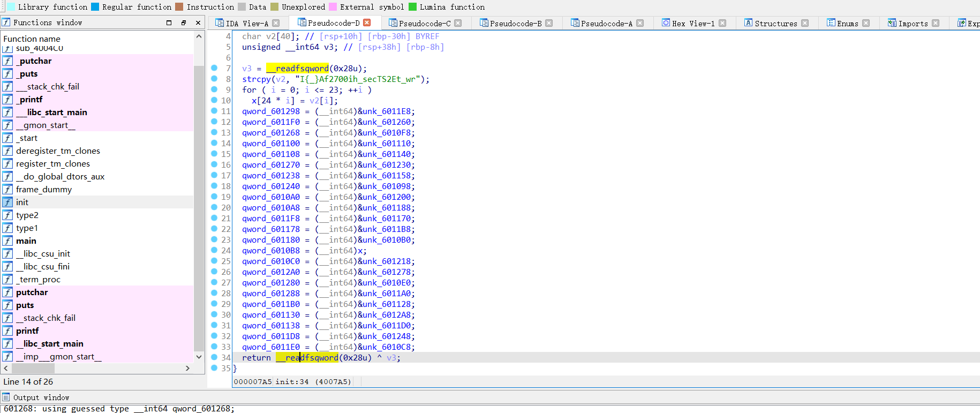Viewport: 980px width, 413px height.
Task: Click the External symbol color legend swatch
Action: pos(333,7)
